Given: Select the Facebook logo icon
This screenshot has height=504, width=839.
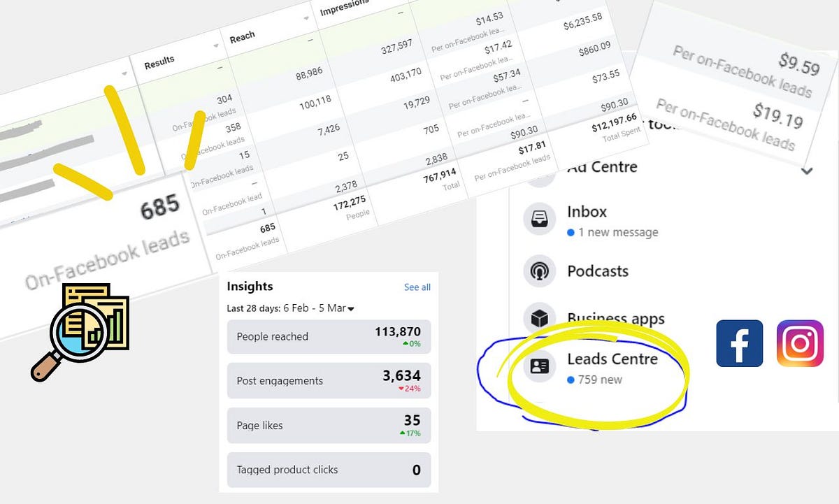Looking at the screenshot, I should (739, 343).
